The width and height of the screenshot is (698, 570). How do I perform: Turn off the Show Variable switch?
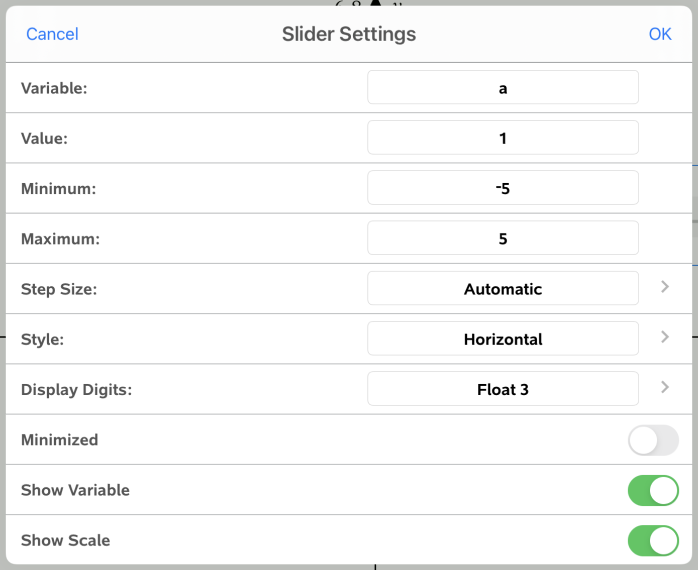coord(653,490)
